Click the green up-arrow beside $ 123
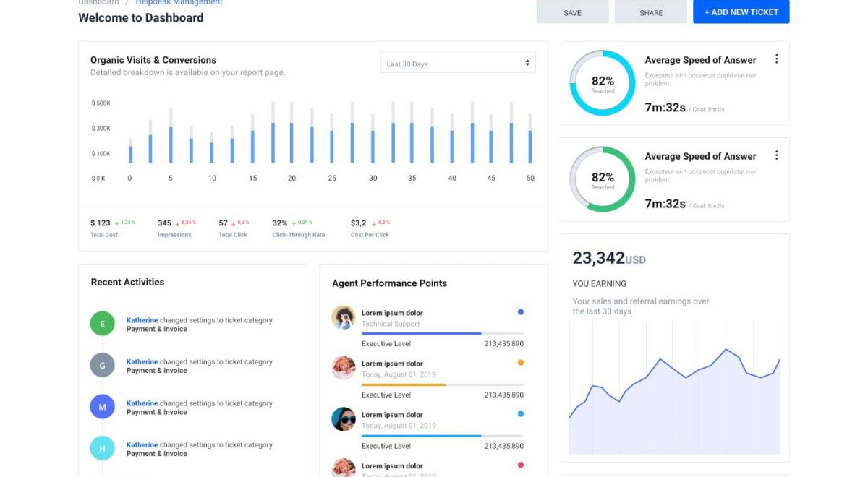 (x=116, y=223)
